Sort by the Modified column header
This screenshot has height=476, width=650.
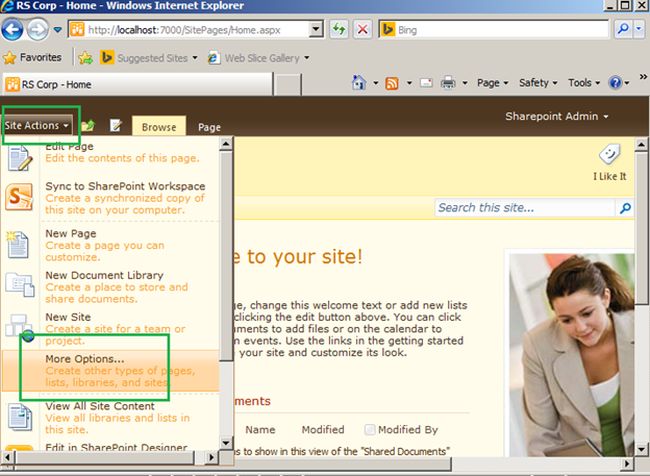tap(323, 430)
